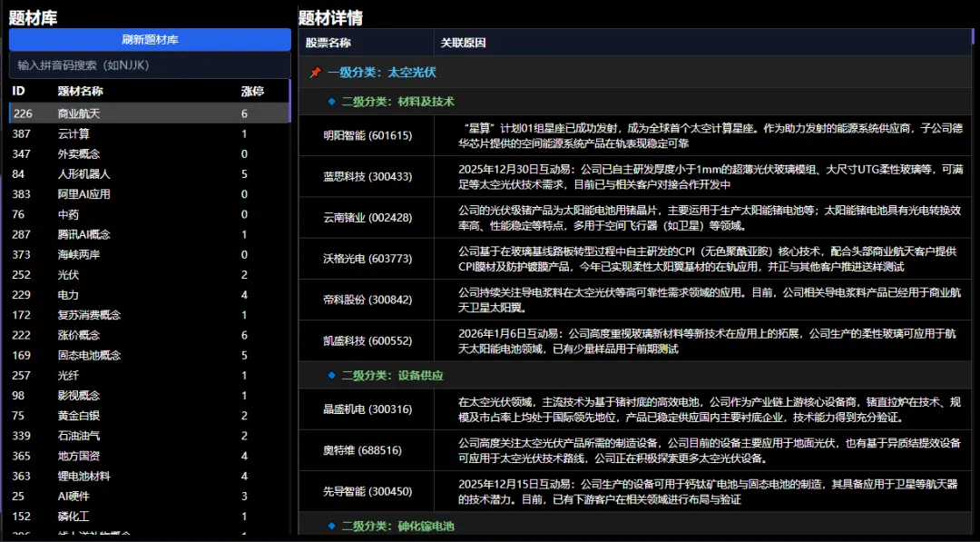
Task: Click the diamond icon before 二级分类:材料及技术
Action: click(331, 101)
